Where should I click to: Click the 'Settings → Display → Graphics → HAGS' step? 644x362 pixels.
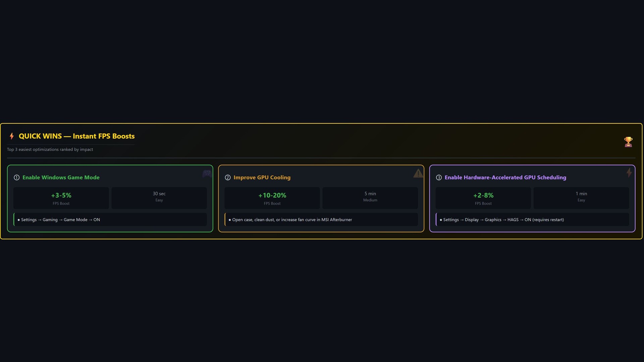(532, 220)
